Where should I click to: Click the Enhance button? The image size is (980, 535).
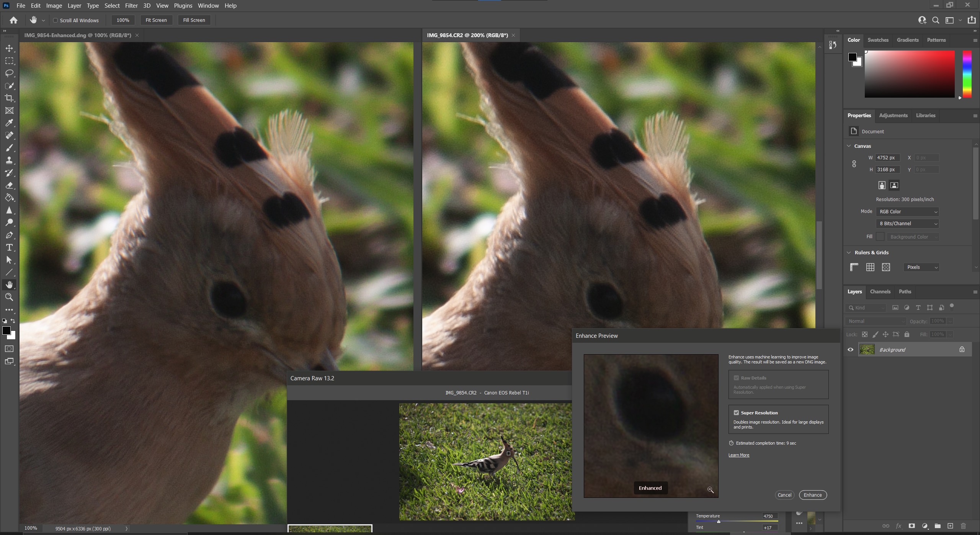tap(813, 495)
